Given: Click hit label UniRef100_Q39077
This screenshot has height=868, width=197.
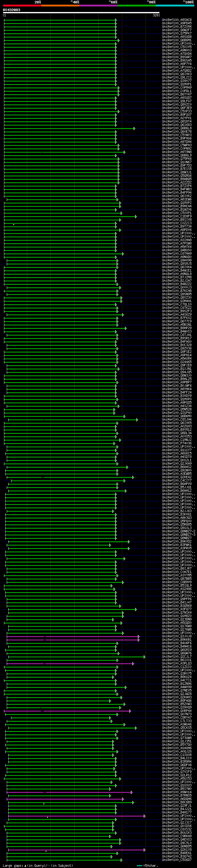Looking at the screenshot, I should pyautogui.click(x=177, y=81).
